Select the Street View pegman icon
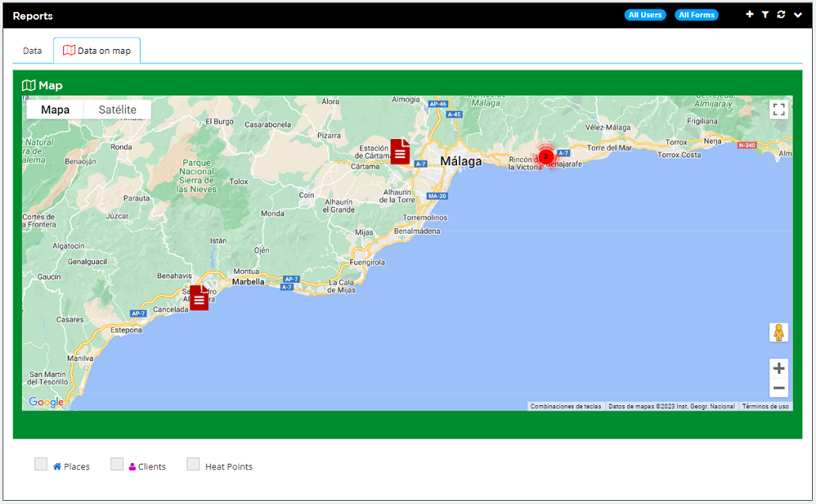This screenshot has height=504, width=816. coord(779,333)
